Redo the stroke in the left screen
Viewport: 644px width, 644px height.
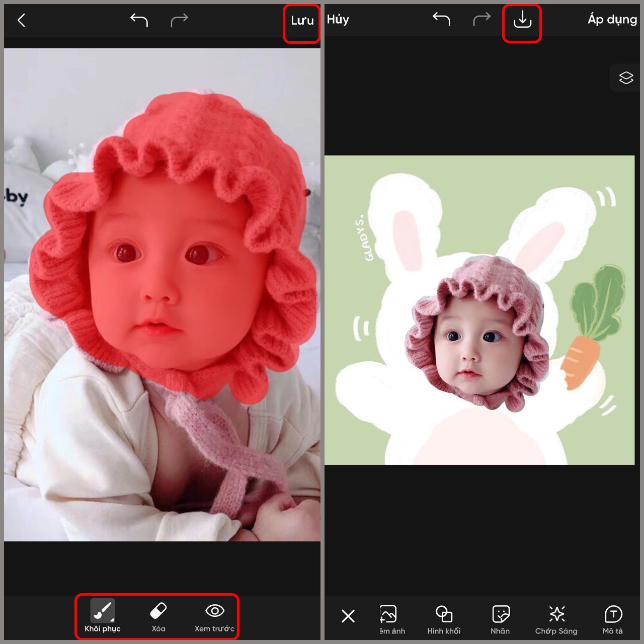pos(179,20)
